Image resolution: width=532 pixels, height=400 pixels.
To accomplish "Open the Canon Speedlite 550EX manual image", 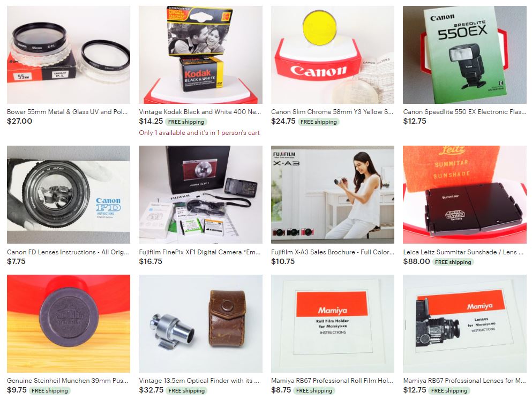I will tap(464, 55).
